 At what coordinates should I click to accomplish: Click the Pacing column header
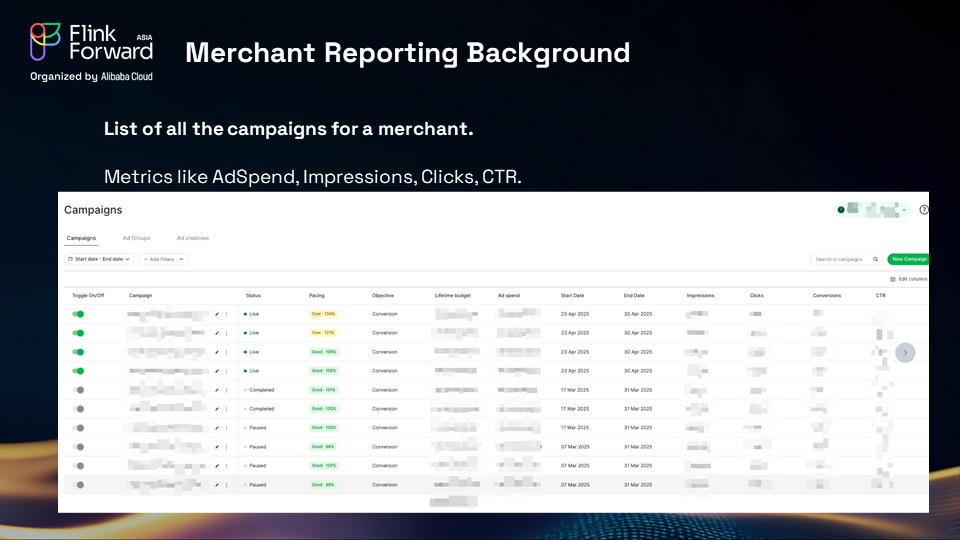tap(317, 296)
